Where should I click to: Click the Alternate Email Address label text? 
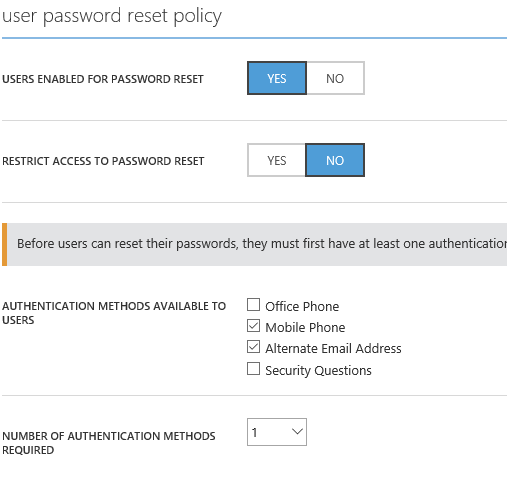(333, 348)
